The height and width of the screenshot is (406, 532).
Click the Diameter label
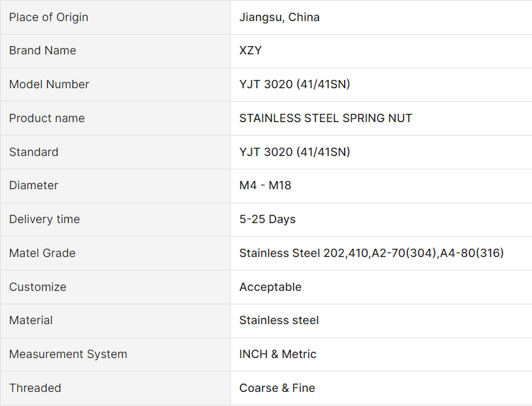coord(34,185)
